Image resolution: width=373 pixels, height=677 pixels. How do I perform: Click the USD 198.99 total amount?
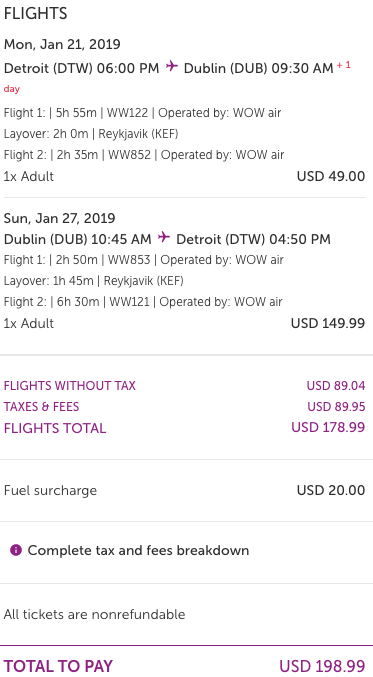[322, 666]
